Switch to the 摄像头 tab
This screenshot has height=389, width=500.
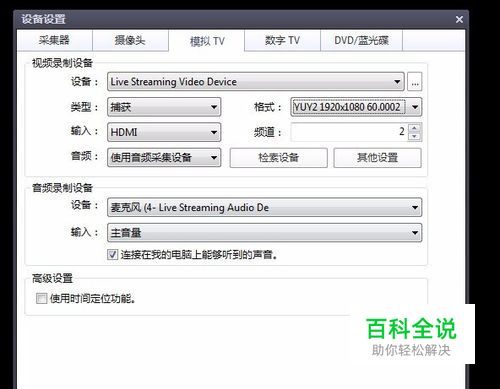pyautogui.click(x=130, y=40)
